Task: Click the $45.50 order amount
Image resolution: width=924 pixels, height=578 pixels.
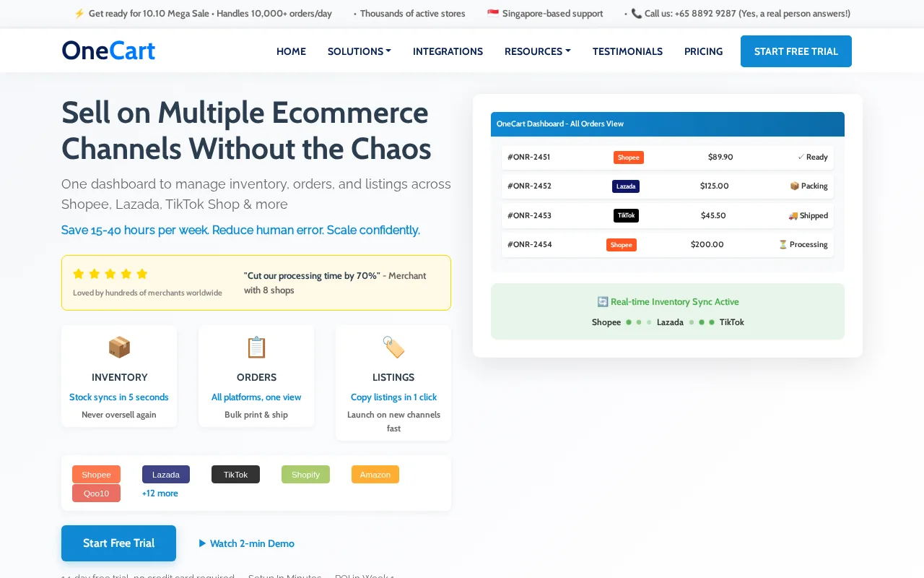Action: coord(713,215)
